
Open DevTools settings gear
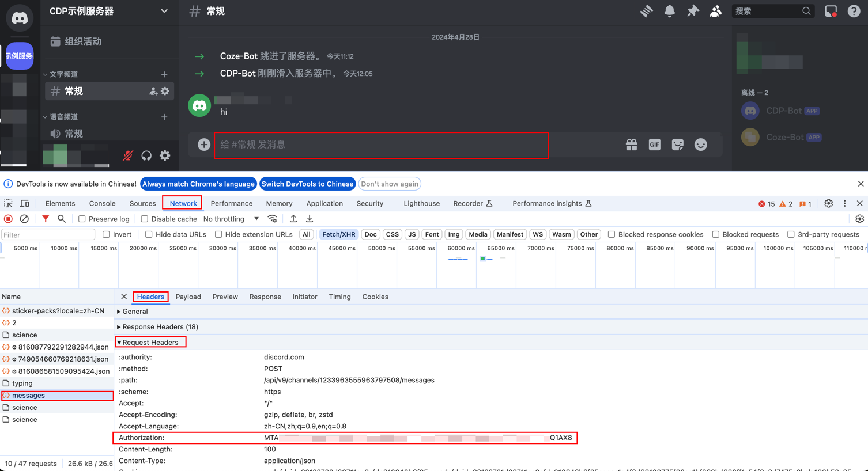tap(828, 203)
